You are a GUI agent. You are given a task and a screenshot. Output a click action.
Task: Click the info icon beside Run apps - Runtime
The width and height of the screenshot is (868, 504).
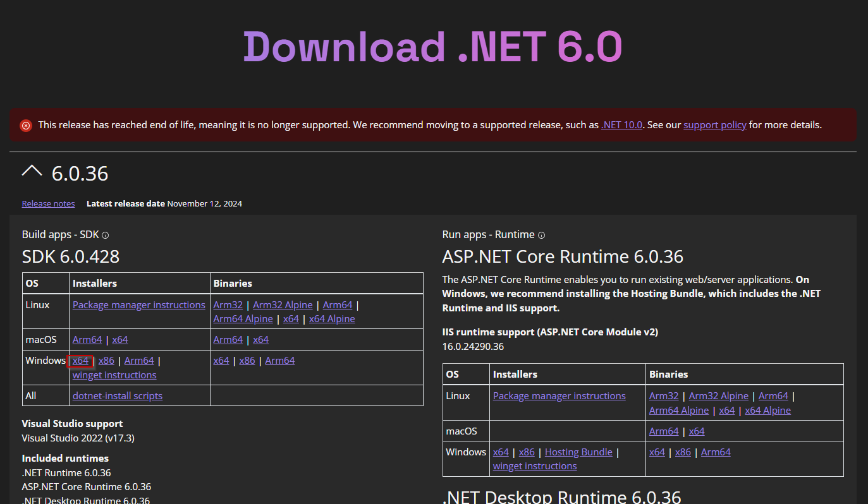click(542, 236)
